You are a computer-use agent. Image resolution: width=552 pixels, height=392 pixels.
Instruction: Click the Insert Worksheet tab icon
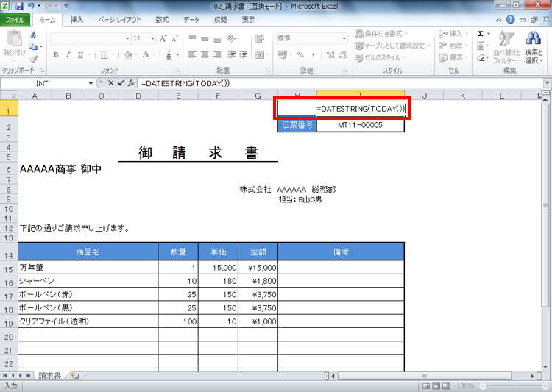pyautogui.click(x=75, y=376)
